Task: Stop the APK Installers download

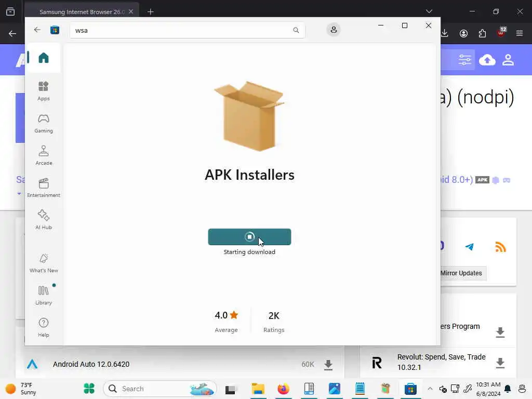Action: pos(249,237)
